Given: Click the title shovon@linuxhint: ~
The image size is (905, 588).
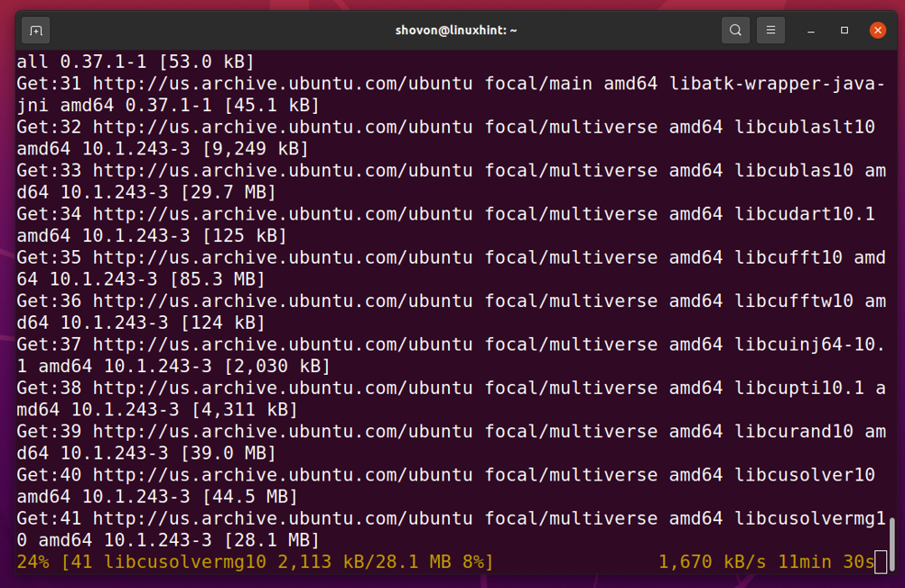Looking at the screenshot, I should click(456, 30).
